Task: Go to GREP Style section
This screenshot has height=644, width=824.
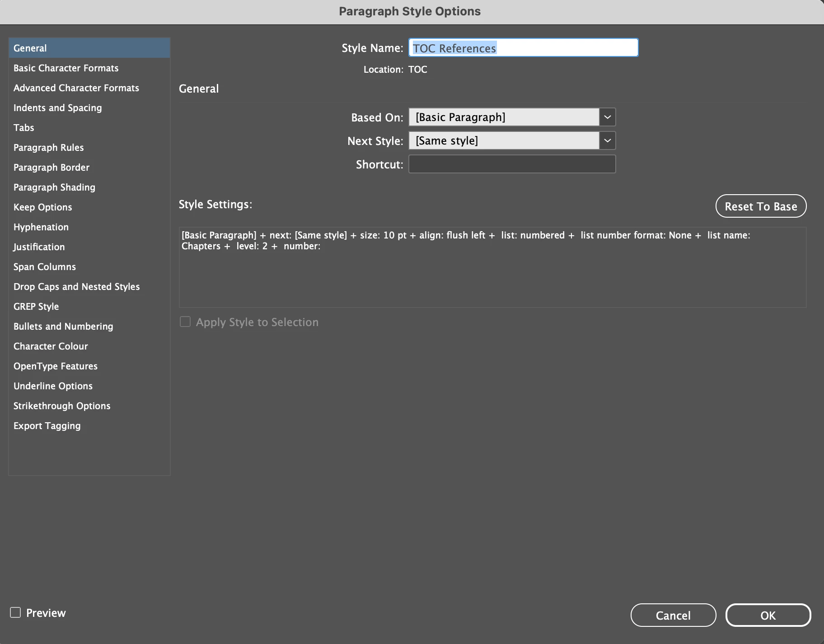Action: tap(89, 306)
